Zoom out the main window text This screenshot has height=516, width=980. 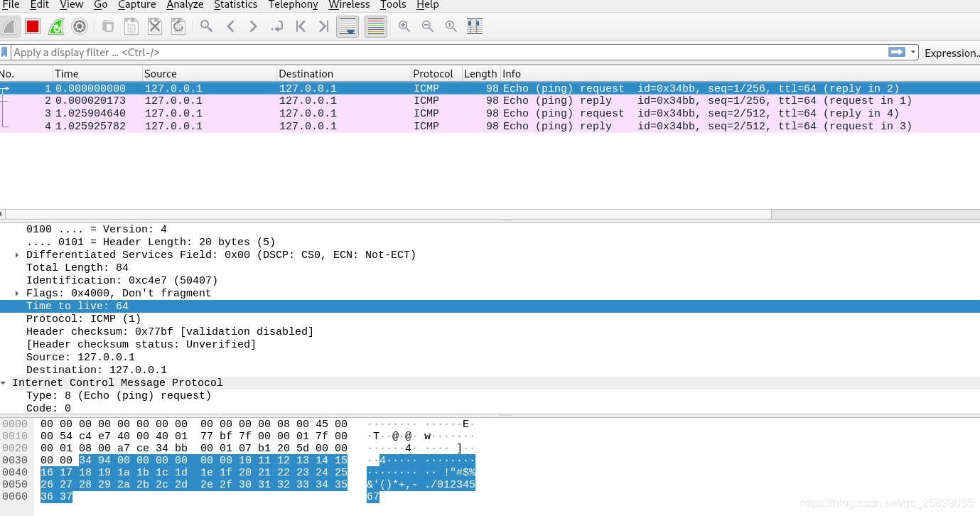[428, 26]
